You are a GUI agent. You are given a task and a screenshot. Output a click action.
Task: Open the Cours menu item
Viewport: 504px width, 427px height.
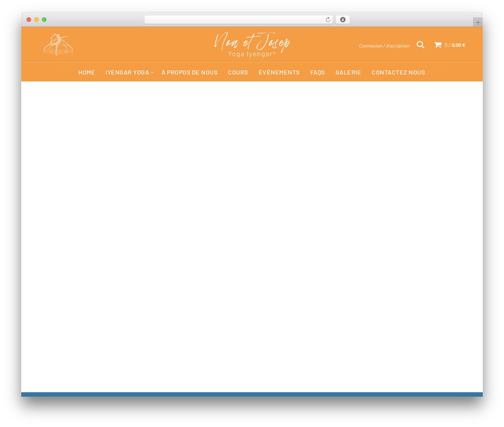[238, 72]
